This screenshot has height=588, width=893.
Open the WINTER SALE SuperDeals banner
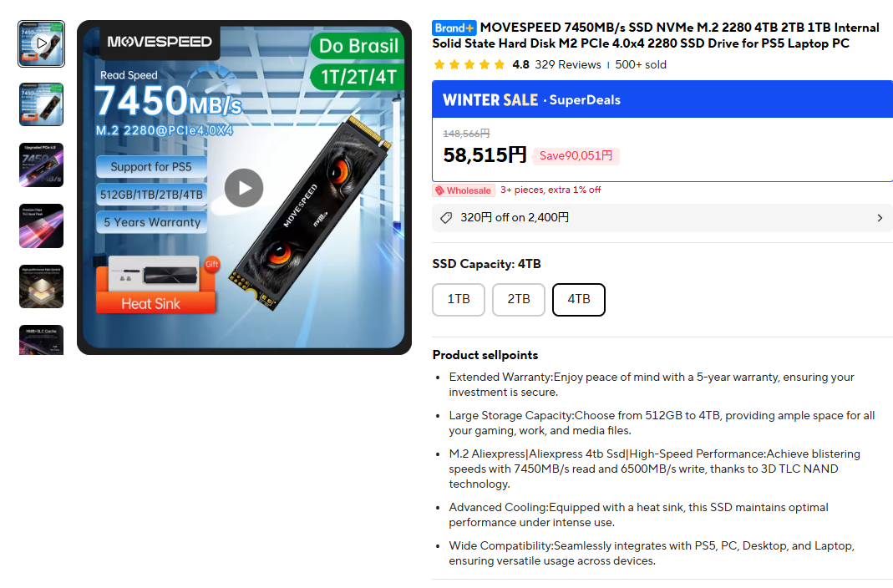pyautogui.click(x=662, y=99)
